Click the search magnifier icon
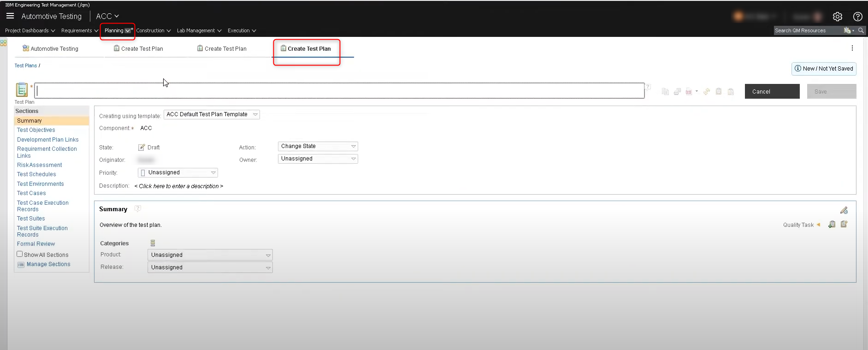The image size is (868, 350). [x=861, y=30]
